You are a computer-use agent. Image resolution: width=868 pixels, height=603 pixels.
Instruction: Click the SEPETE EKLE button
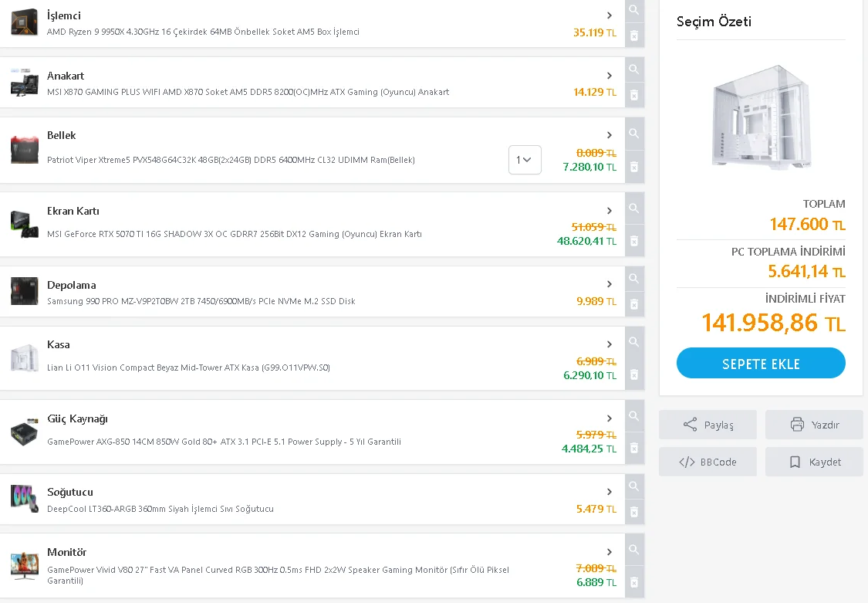(761, 364)
